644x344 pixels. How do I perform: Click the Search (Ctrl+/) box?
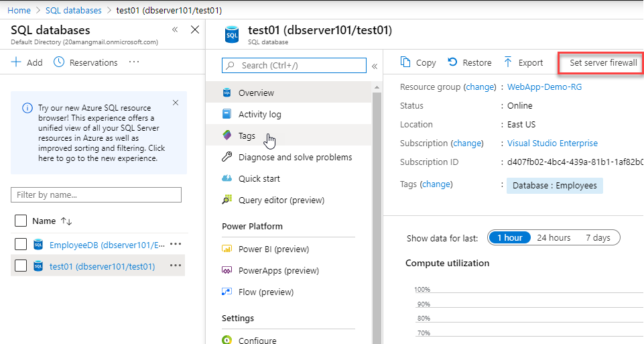click(294, 65)
